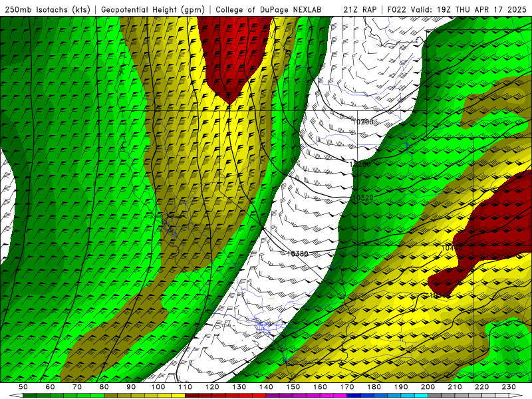Click the dark blue swatch just right of 170 mark
The height and width of the screenshot is (399, 532).
click(354, 395)
